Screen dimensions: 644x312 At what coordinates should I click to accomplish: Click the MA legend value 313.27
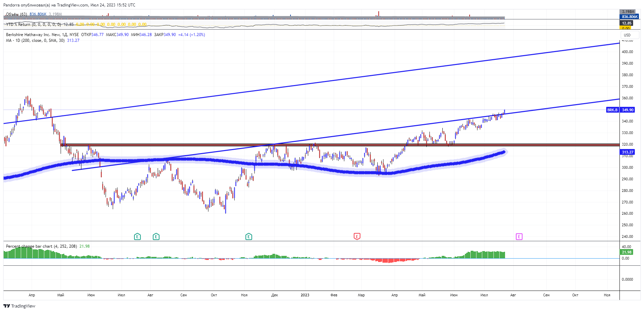click(x=73, y=40)
